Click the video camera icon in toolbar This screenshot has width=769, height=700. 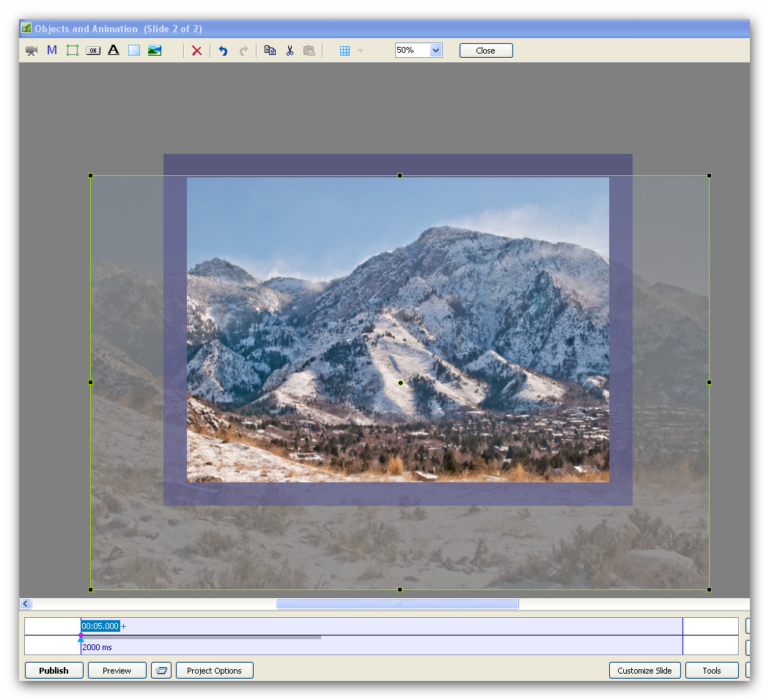32,51
